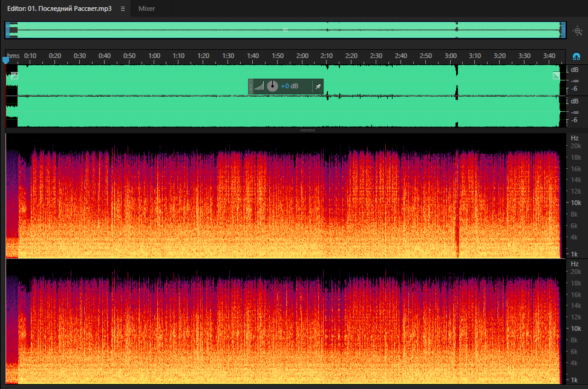Click top channel -6 amplitude ruler value
This screenshot has width=588, height=389.
[x=574, y=89]
